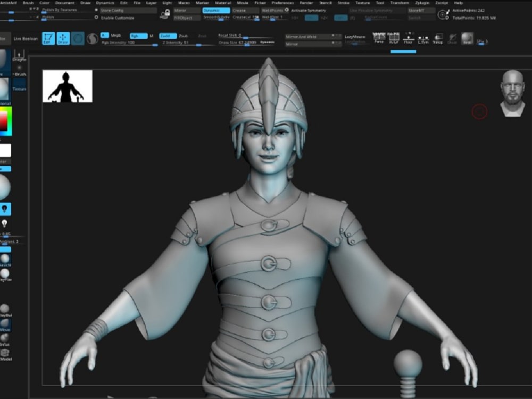
Task: Click the white main color swatch
Action: coord(5,151)
